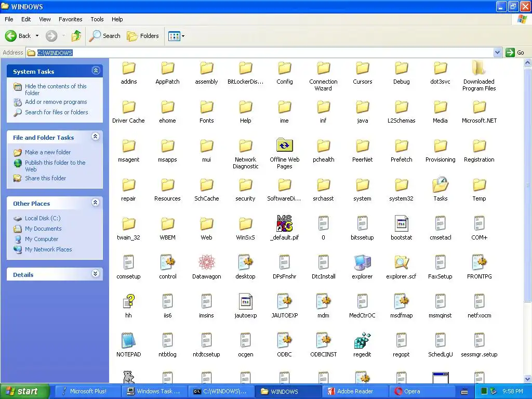Select the Downloaded Program Files folder
This screenshot has height=399, width=532.
coord(478,68)
